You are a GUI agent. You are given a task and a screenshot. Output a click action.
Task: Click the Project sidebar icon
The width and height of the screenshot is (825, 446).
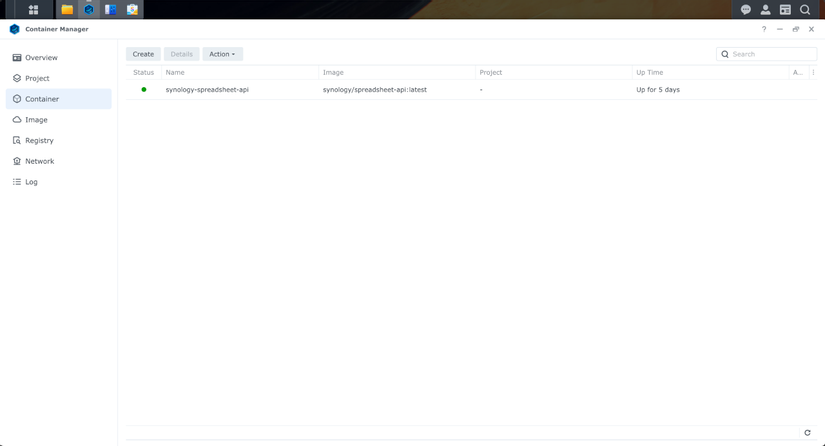pos(17,78)
